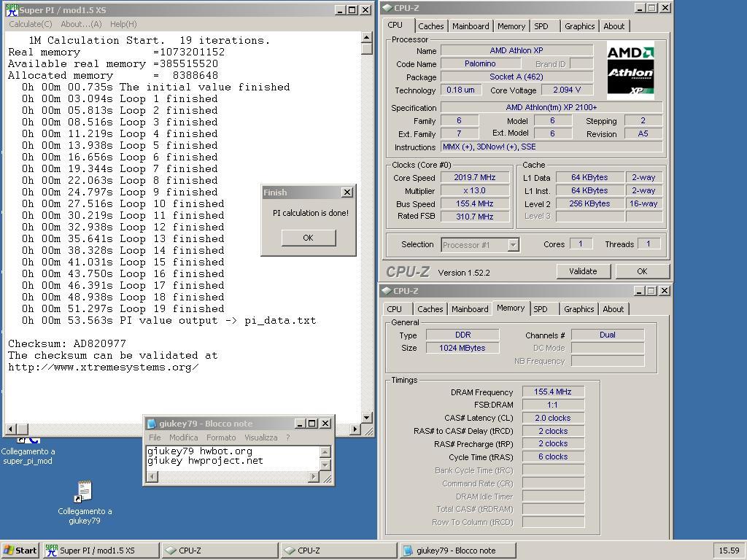Click the Blocco note horizontal scrollbar left arrow
This screenshot has width=747, height=560.
152,476
